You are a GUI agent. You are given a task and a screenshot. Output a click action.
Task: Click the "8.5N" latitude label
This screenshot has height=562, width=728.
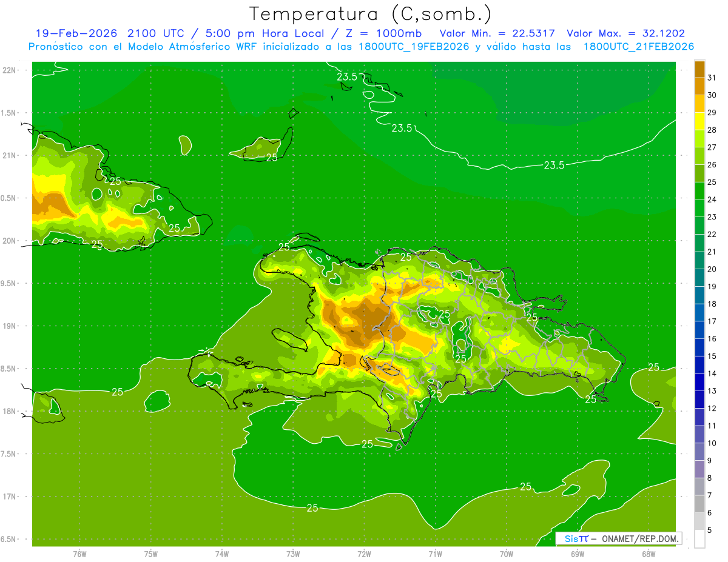(9, 369)
